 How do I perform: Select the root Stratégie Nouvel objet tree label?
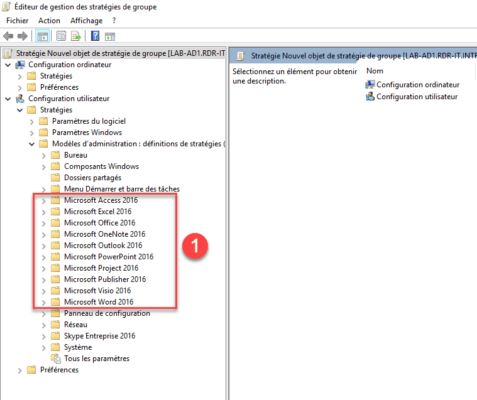[120, 53]
